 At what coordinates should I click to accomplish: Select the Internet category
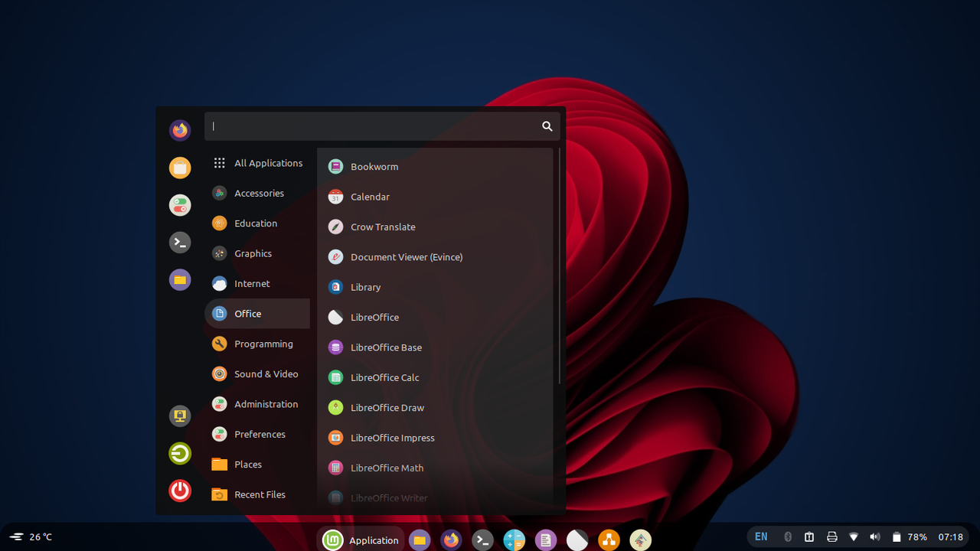(257, 284)
